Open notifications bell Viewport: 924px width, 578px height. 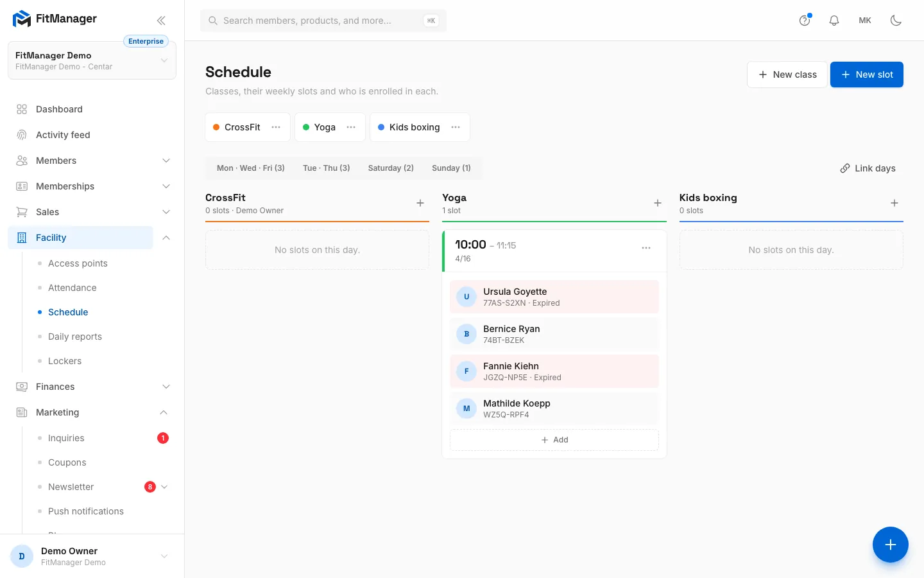tap(834, 21)
